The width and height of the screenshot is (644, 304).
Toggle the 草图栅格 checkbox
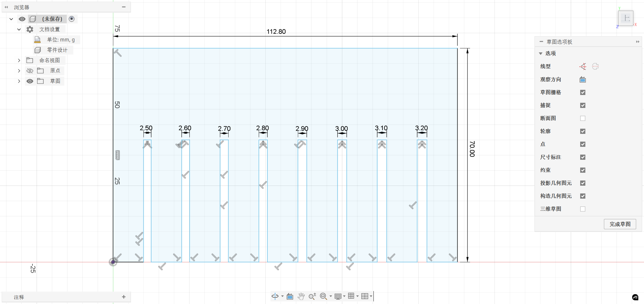[x=583, y=92]
